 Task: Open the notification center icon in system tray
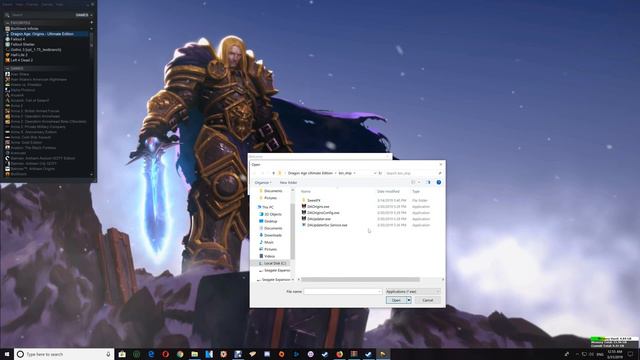point(630,354)
